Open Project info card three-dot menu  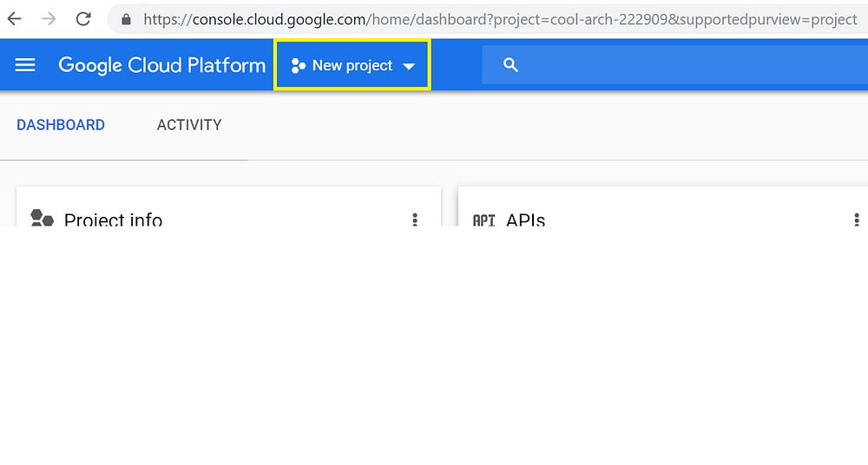click(x=415, y=219)
